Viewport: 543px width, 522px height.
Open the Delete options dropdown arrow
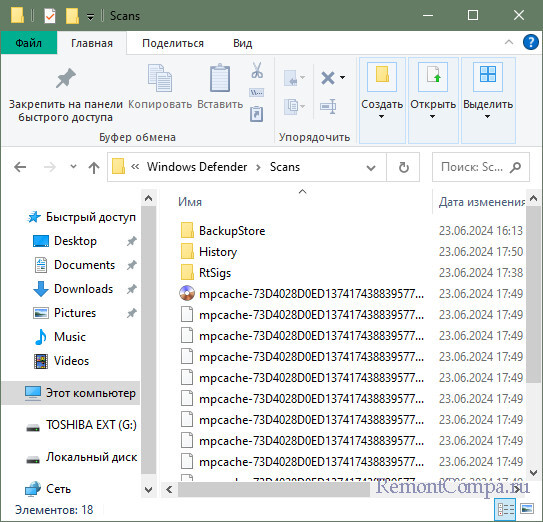342,77
